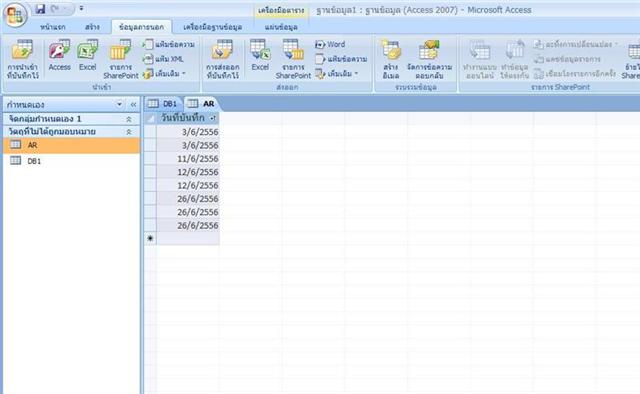Click the new record asterisk row selector

click(151, 238)
